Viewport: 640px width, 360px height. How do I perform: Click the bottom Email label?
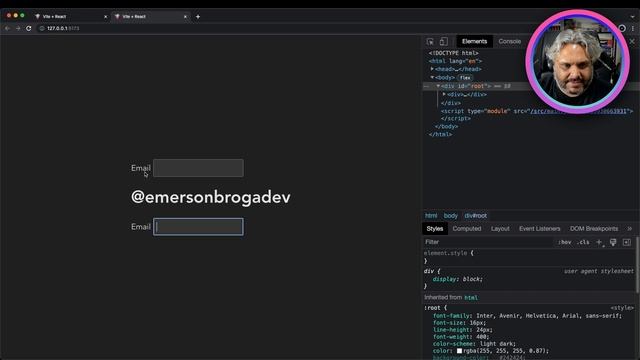pyautogui.click(x=141, y=227)
